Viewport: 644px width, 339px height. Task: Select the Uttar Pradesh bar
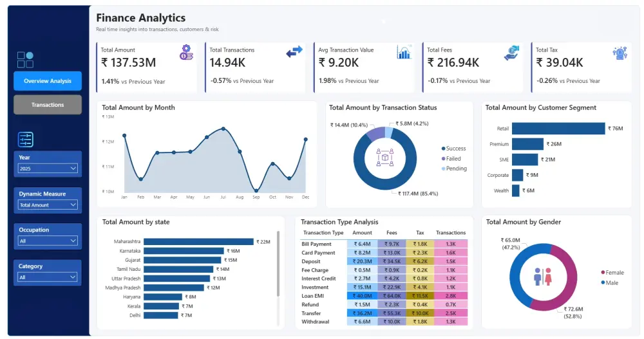tap(177, 279)
